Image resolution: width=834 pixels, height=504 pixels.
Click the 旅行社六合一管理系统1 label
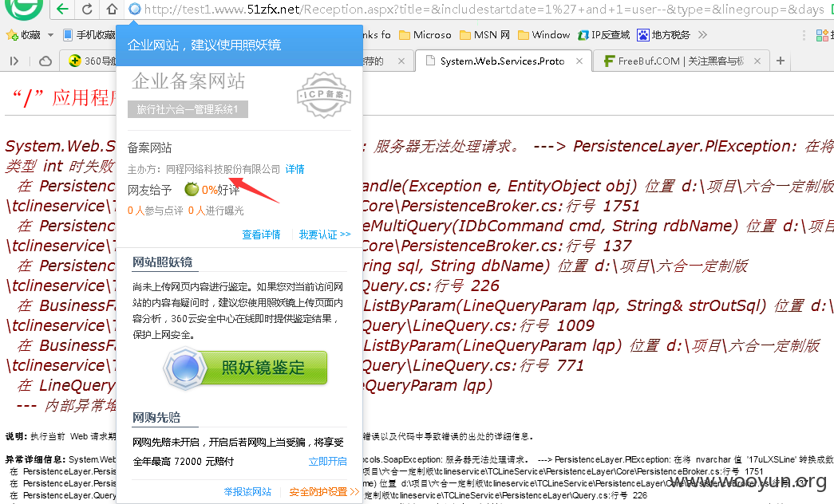[x=188, y=109]
